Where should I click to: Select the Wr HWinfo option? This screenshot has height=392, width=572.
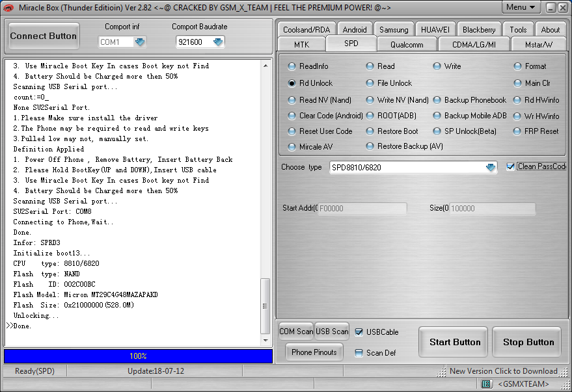tap(536, 116)
